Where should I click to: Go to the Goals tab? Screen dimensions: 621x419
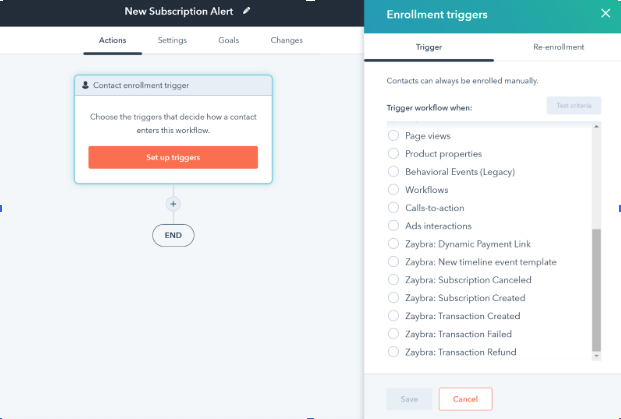tap(229, 40)
